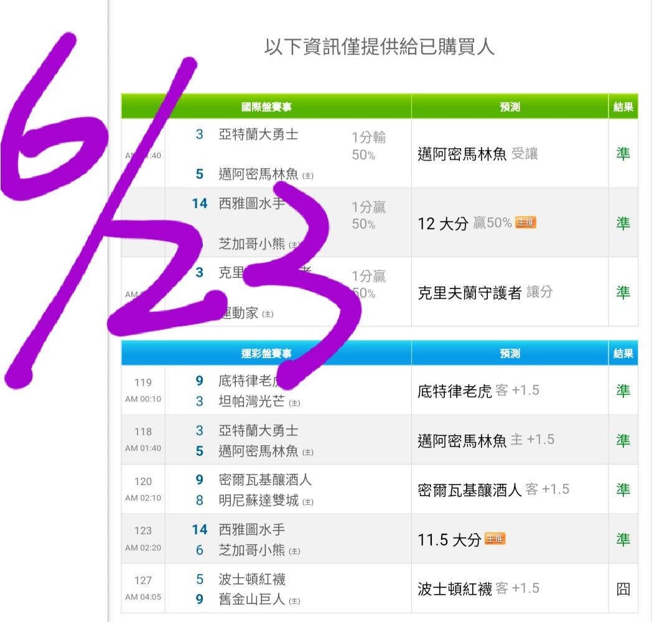The height and width of the screenshot is (622, 672).
Task: Select 預測 header in blue 運彩盤 table
Action: click(x=510, y=354)
